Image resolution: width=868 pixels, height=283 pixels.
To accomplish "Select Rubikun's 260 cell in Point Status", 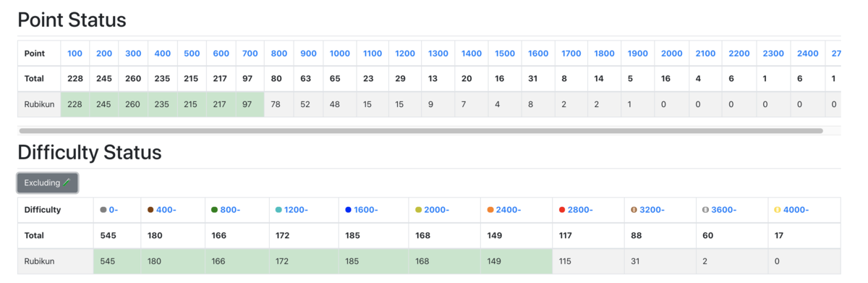I will coord(134,104).
